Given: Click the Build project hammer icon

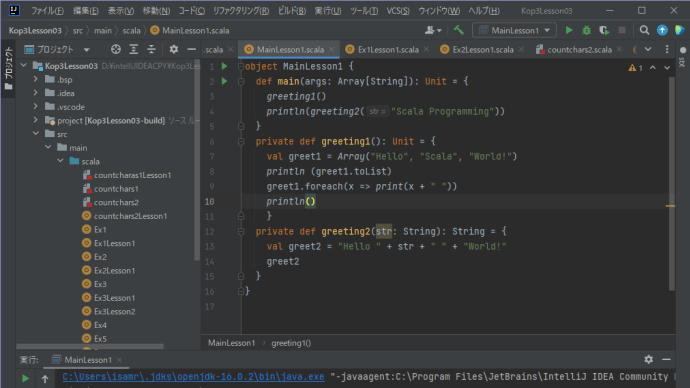Looking at the screenshot, I should pyautogui.click(x=459, y=30).
